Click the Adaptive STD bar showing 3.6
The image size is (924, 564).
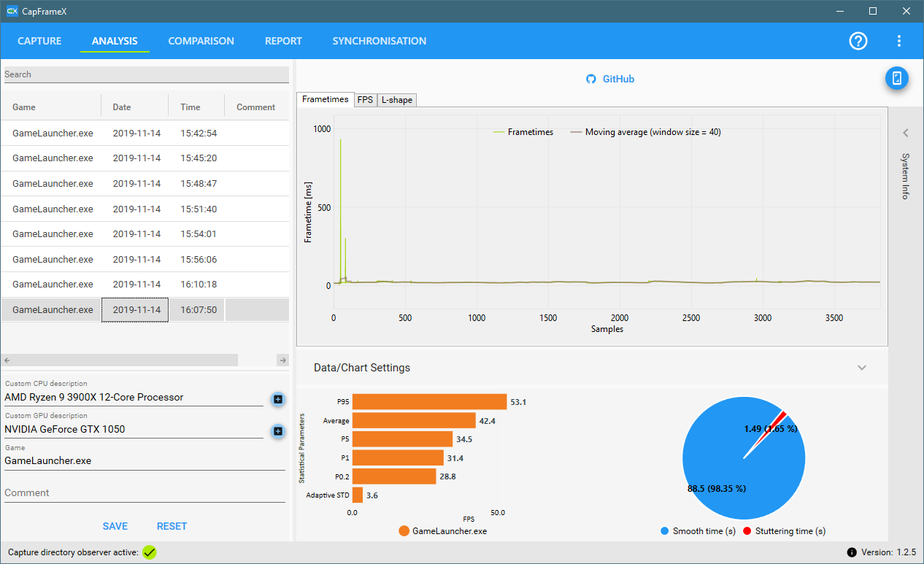coord(358,495)
